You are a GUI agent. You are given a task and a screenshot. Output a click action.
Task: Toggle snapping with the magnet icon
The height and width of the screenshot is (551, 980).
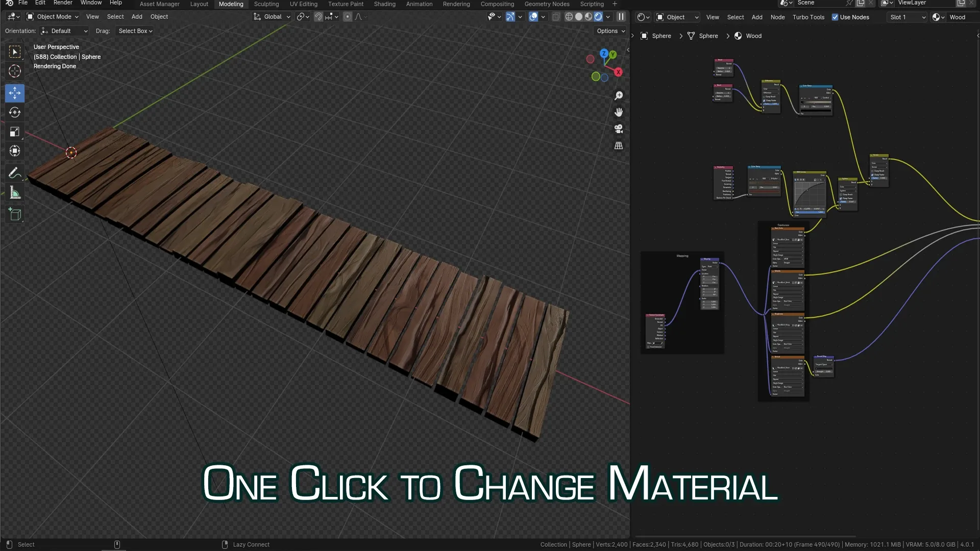point(318,17)
